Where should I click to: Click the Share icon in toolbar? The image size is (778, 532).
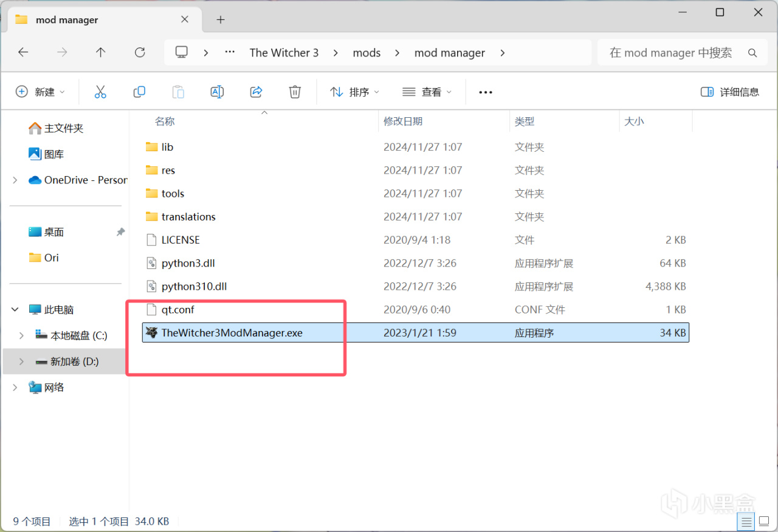256,92
